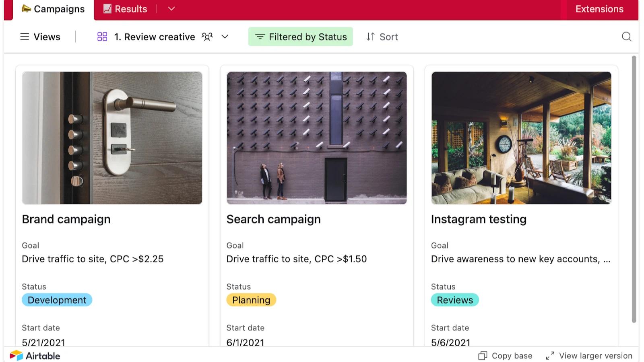Image resolution: width=644 pixels, height=362 pixels.
Task: Open the Instagram testing patio image
Action: pos(521,138)
